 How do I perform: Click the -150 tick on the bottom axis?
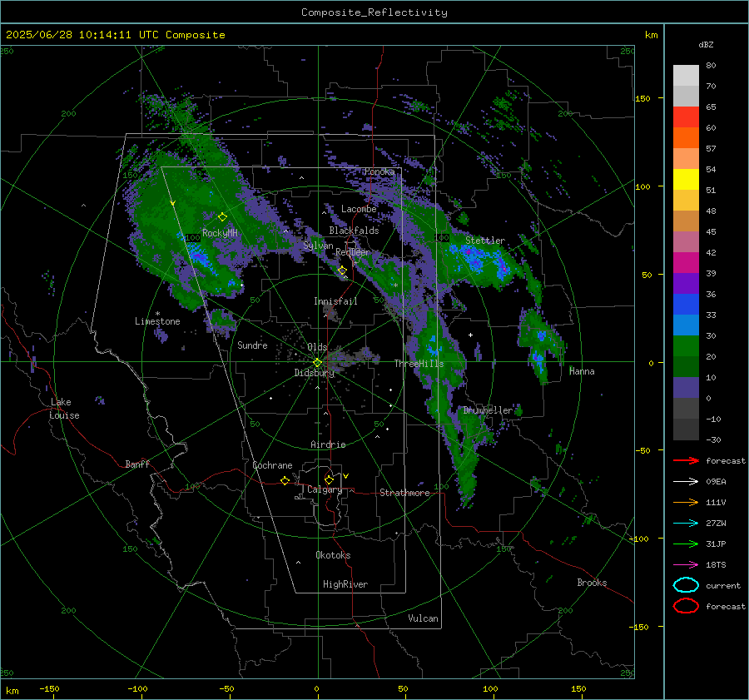click(49, 689)
